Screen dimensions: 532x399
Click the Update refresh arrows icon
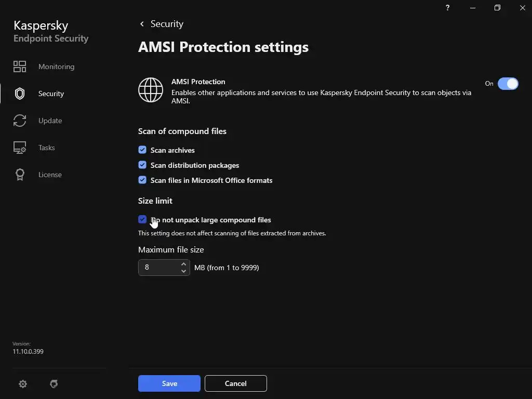20,121
